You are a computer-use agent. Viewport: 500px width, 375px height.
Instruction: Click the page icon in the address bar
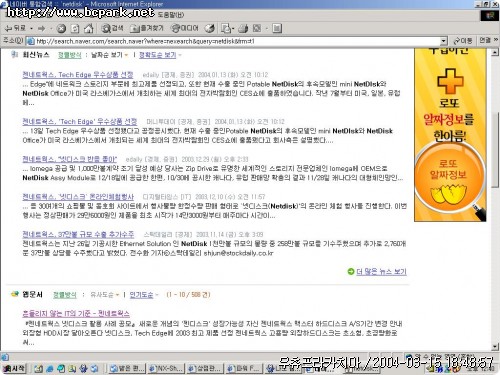(30, 41)
